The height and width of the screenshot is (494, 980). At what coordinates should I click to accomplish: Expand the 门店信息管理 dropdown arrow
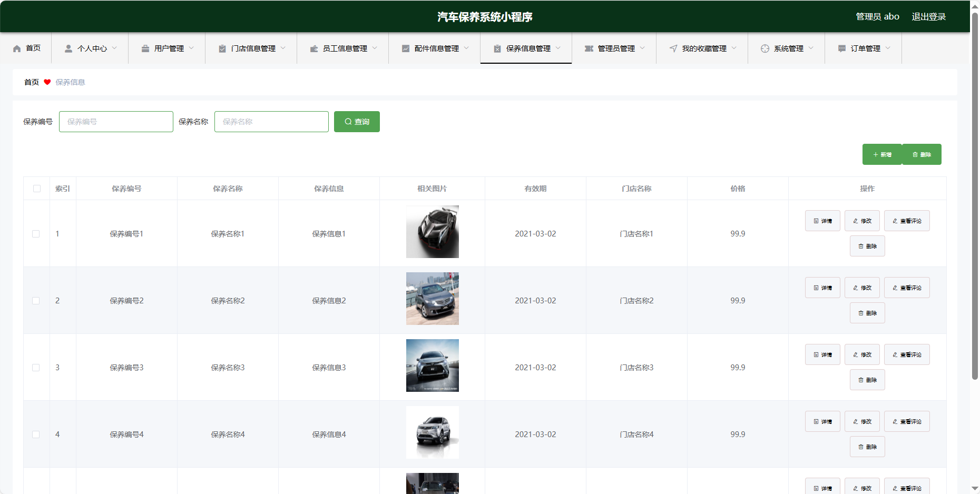tap(283, 48)
